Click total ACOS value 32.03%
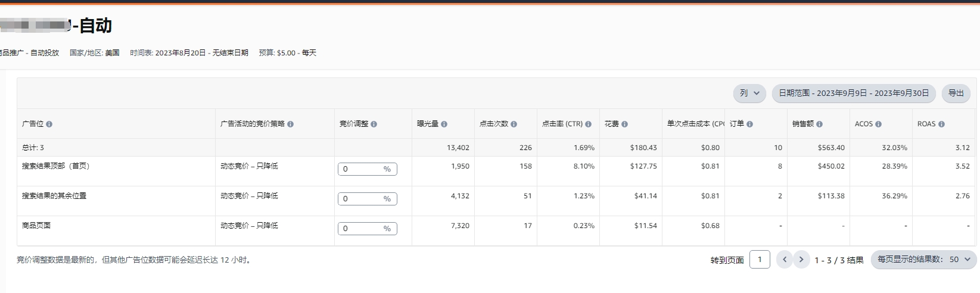Image resolution: width=980 pixels, height=293 pixels. pyautogui.click(x=894, y=148)
